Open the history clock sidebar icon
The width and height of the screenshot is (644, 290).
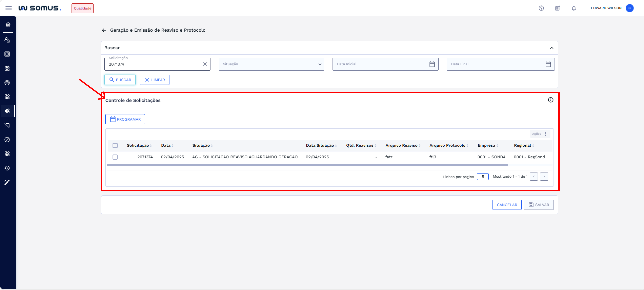[7, 168]
